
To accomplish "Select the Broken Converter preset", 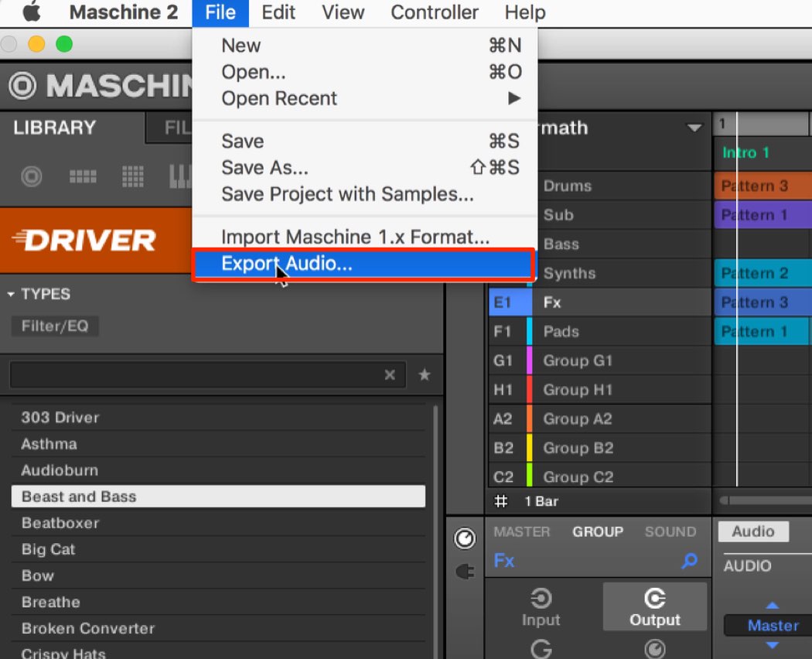I will click(218, 628).
